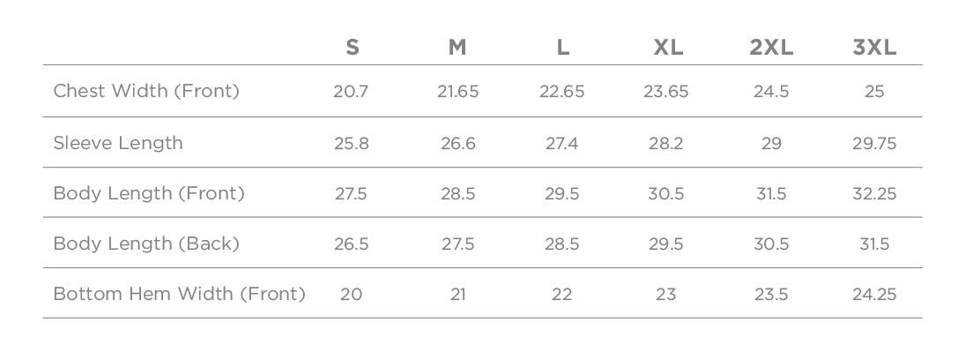Click the S size column header
Viewport: 980px width, 360px height.
tap(352, 48)
